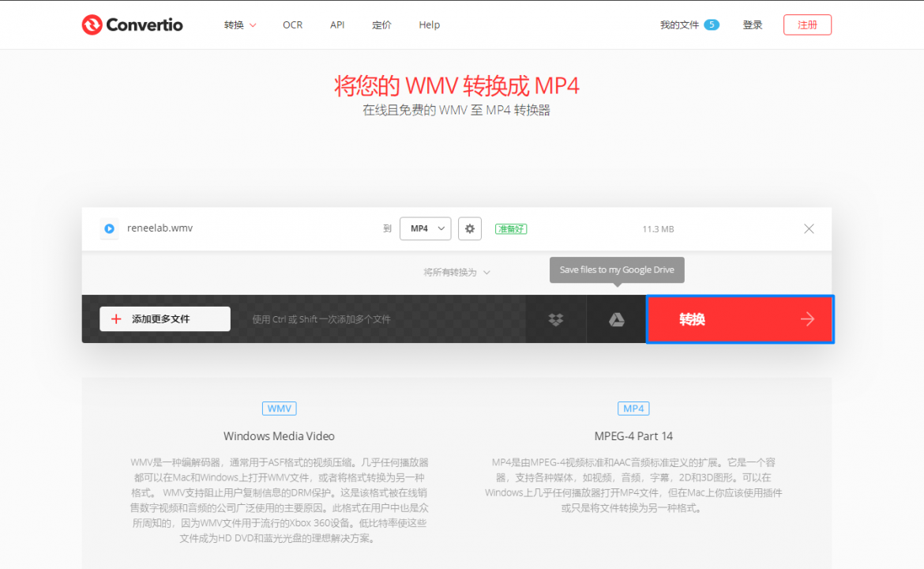Go to the API page
The height and width of the screenshot is (569, 924).
[x=337, y=24]
